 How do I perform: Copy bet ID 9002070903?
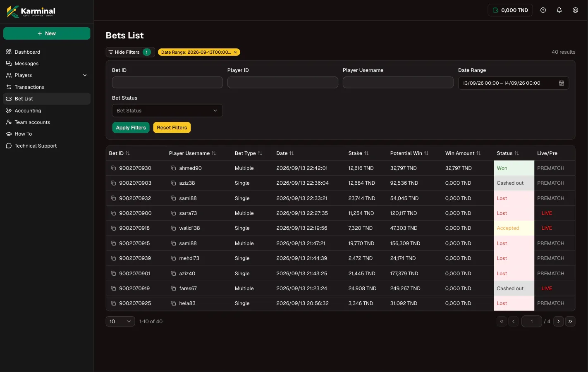point(113,183)
